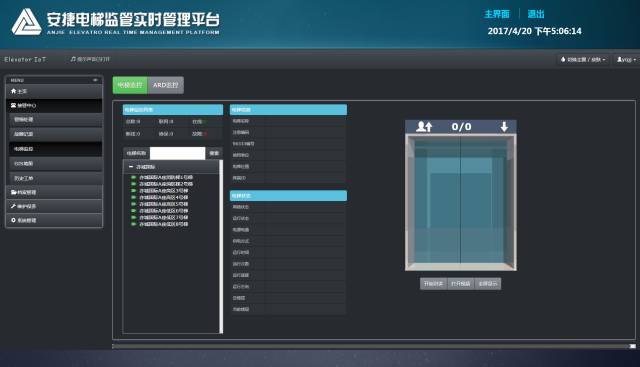Collapse the elevator tree root node
Image resolution: width=640 pixels, height=367 pixels.
pyautogui.click(x=131, y=167)
